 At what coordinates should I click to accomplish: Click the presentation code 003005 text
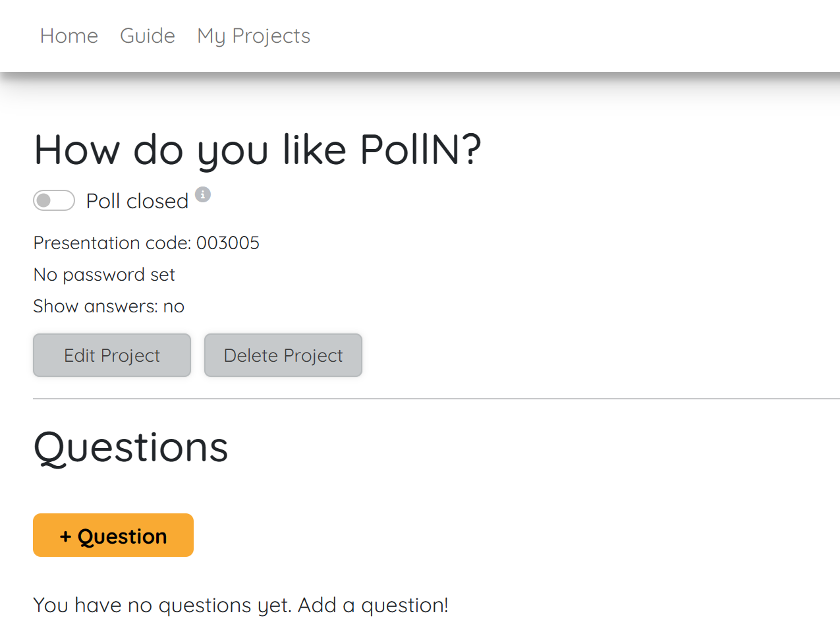click(146, 243)
